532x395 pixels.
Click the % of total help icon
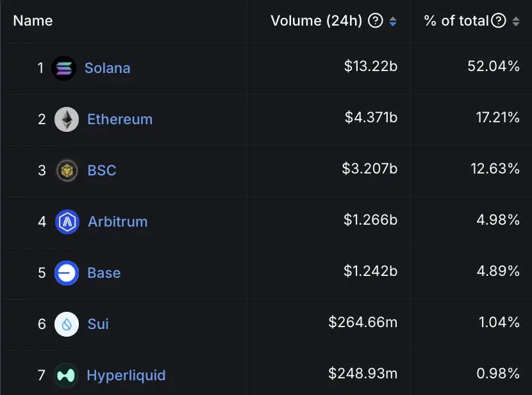tap(498, 21)
